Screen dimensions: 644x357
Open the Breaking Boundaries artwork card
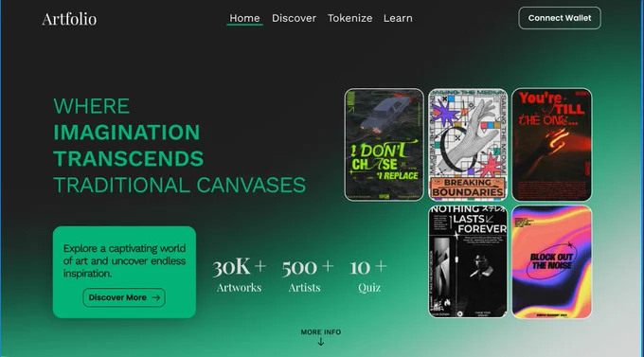pos(468,145)
